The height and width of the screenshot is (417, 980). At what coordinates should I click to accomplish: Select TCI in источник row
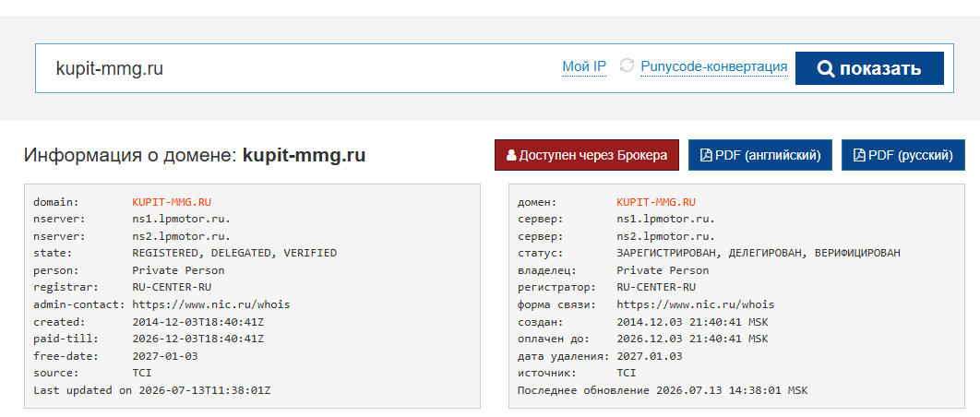click(x=627, y=373)
